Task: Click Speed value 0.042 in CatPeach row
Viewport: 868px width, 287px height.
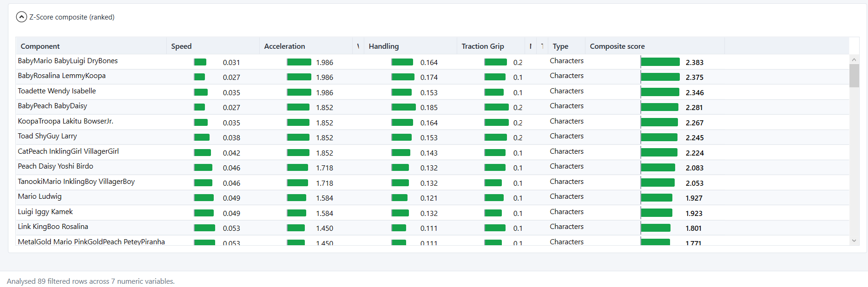Action: [231, 153]
